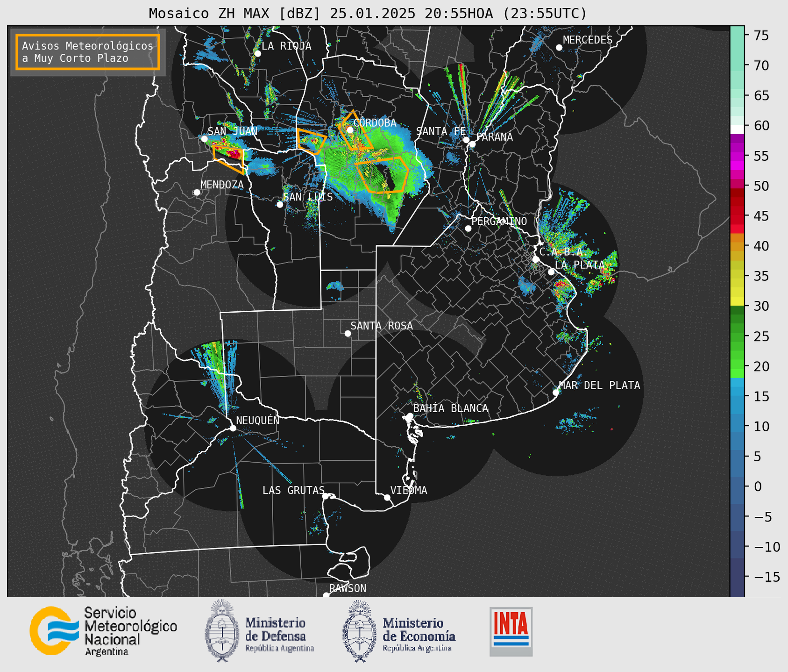Click the Bahía Blanca city marker dot

[410, 416]
